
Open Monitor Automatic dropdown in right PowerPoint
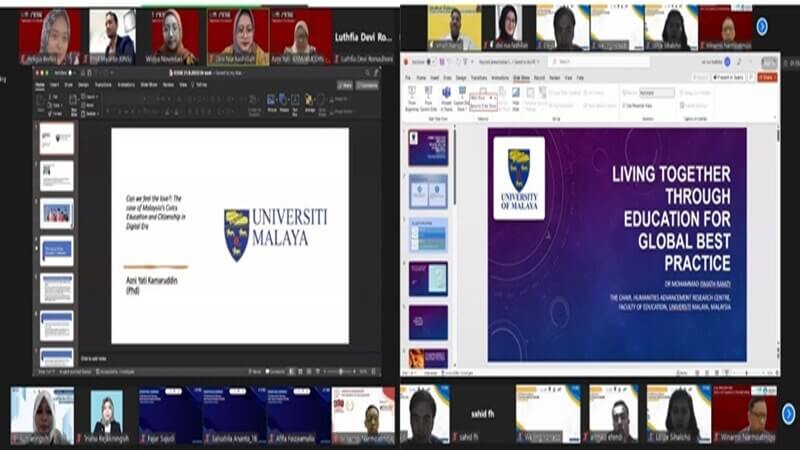point(657,93)
